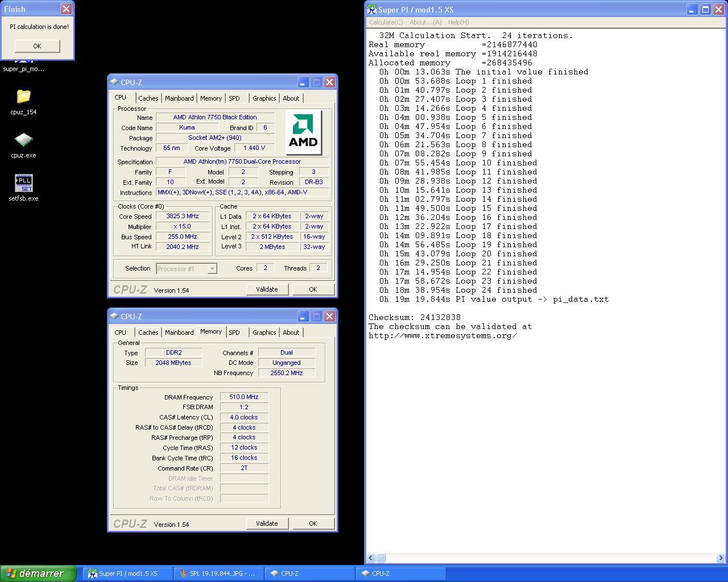
Task: Click Validate in the upper CPU-Z window
Action: tap(267, 289)
